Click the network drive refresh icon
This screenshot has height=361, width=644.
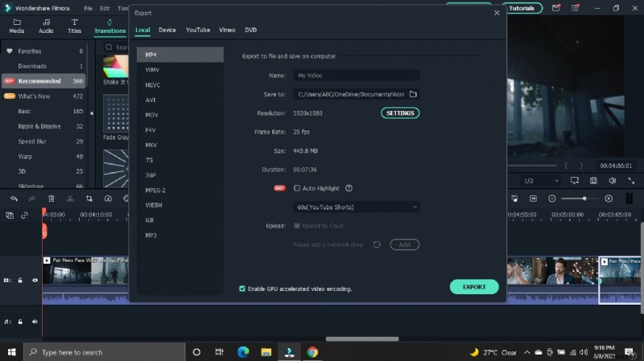[x=377, y=244]
